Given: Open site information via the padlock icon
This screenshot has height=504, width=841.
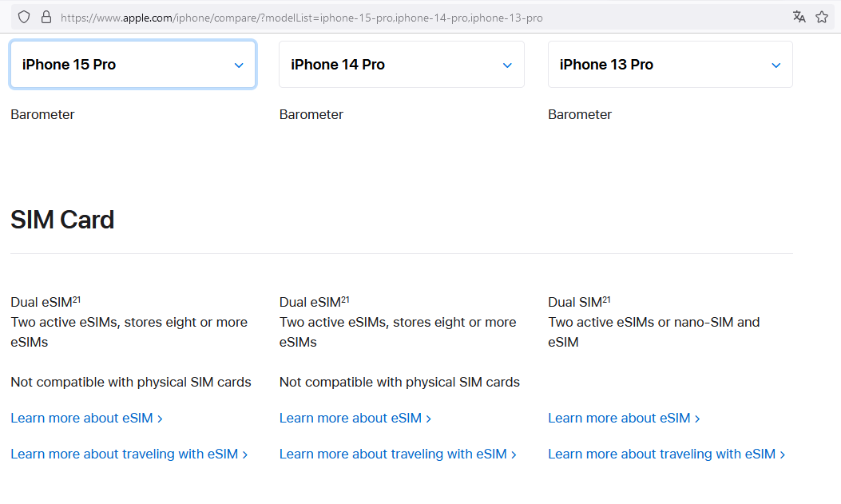Looking at the screenshot, I should click(x=46, y=17).
